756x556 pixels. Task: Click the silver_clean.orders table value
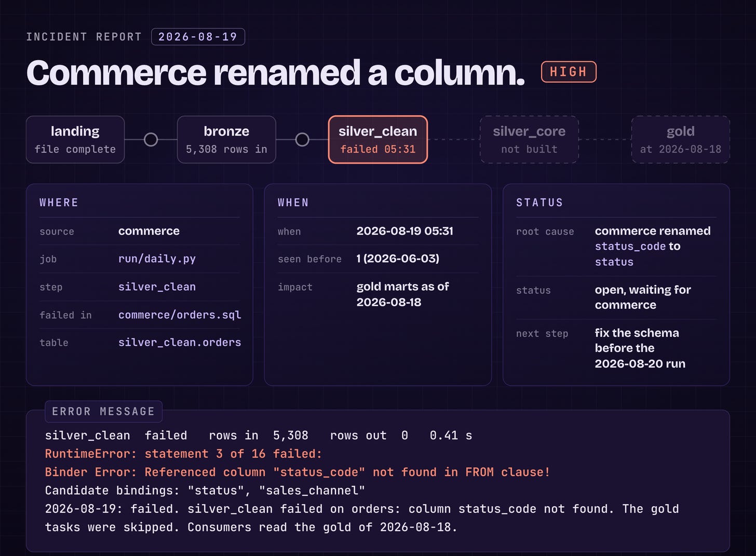coord(180,342)
